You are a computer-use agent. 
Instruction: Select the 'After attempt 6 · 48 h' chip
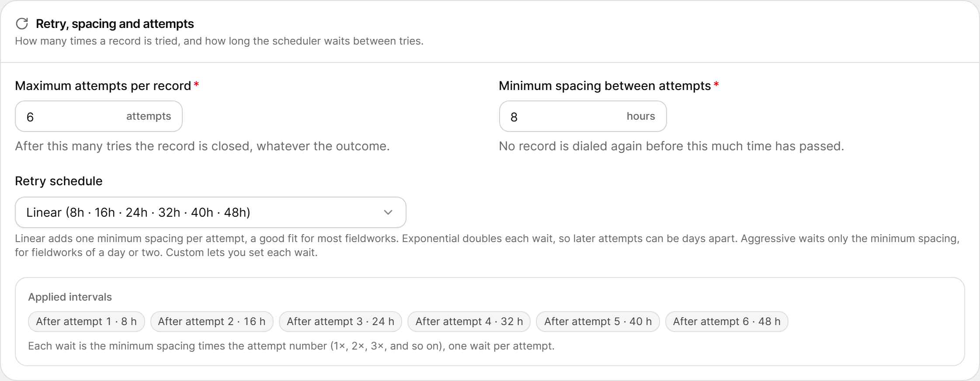click(x=726, y=322)
